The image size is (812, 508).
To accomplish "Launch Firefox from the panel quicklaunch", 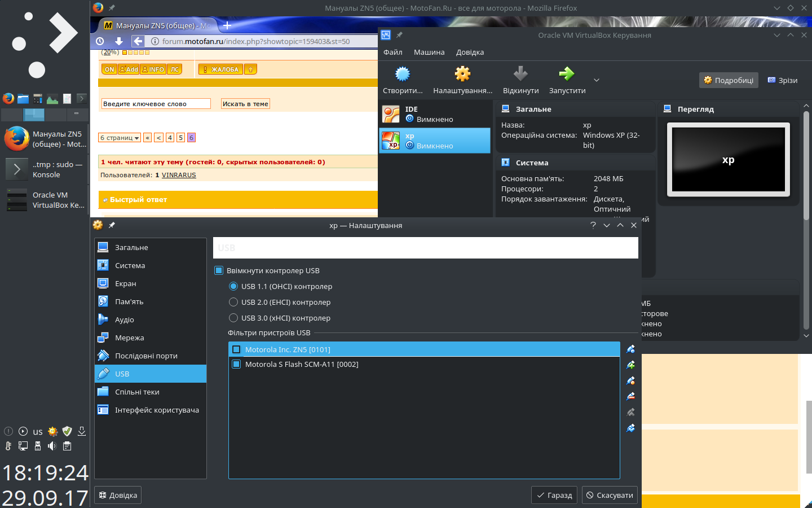I will pyautogui.click(x=8, y=98).
